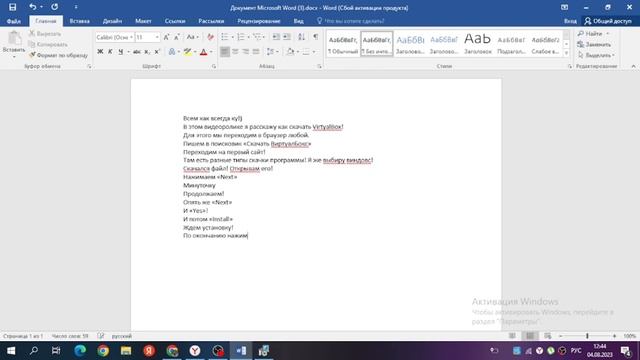Open Выделить (Select) dropdown
This screenshot has width=640, height=360.
(596, 55)
